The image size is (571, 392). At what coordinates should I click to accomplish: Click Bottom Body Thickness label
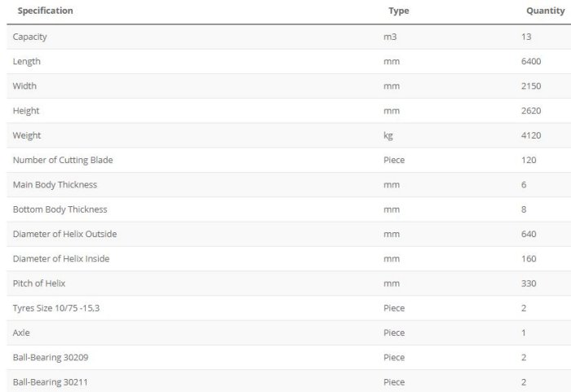[60, 209]
